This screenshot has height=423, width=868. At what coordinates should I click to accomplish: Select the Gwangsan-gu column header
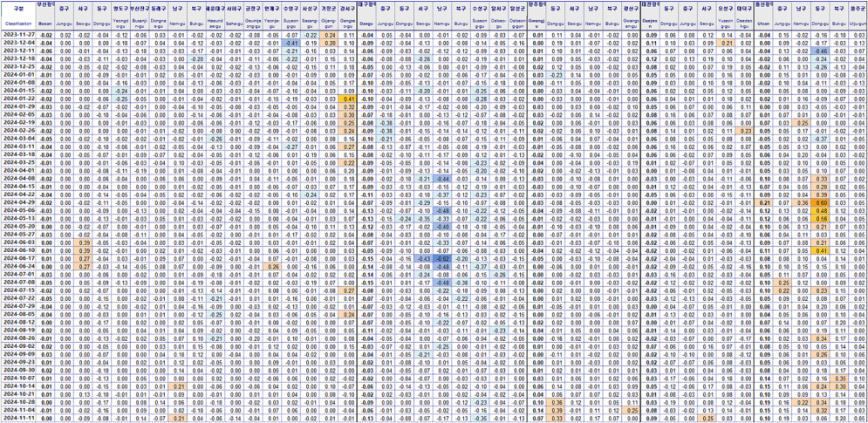click(x=630, y=15)
